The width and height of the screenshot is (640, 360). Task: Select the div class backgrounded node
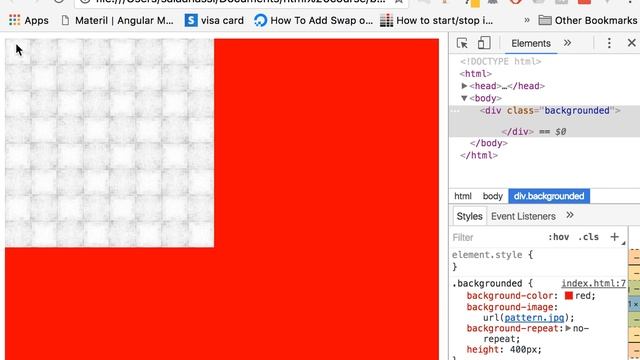point(550,111)
